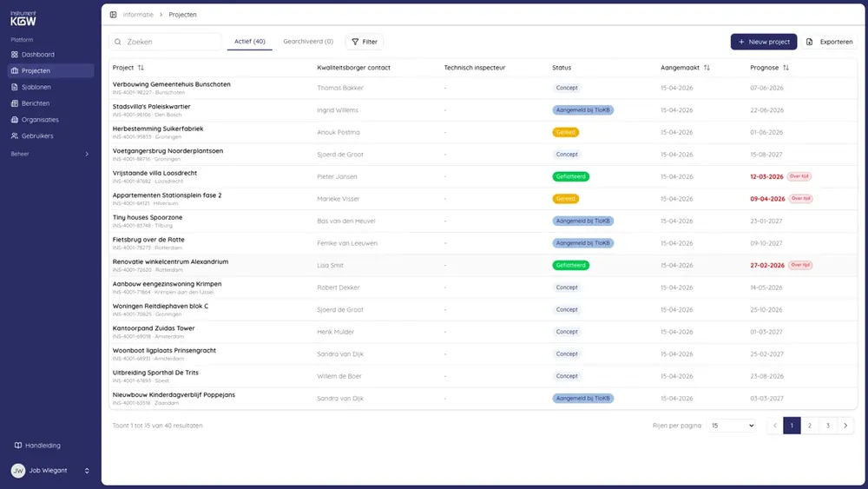The width and height of the screenshot is (868, 489).
Task: Open project Woonboot ligplaats Prinsengracht
Action: [164, 350]
